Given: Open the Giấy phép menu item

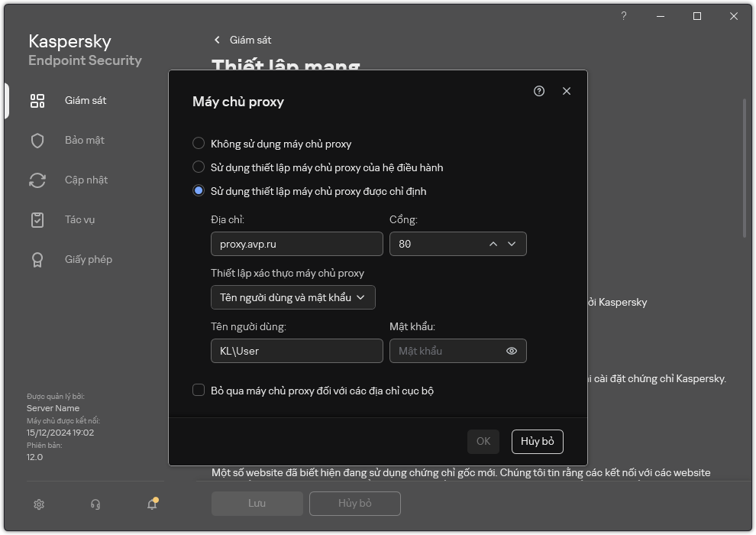Looking at the screenshot, I should pyautogui.click(x=89, y=259).
